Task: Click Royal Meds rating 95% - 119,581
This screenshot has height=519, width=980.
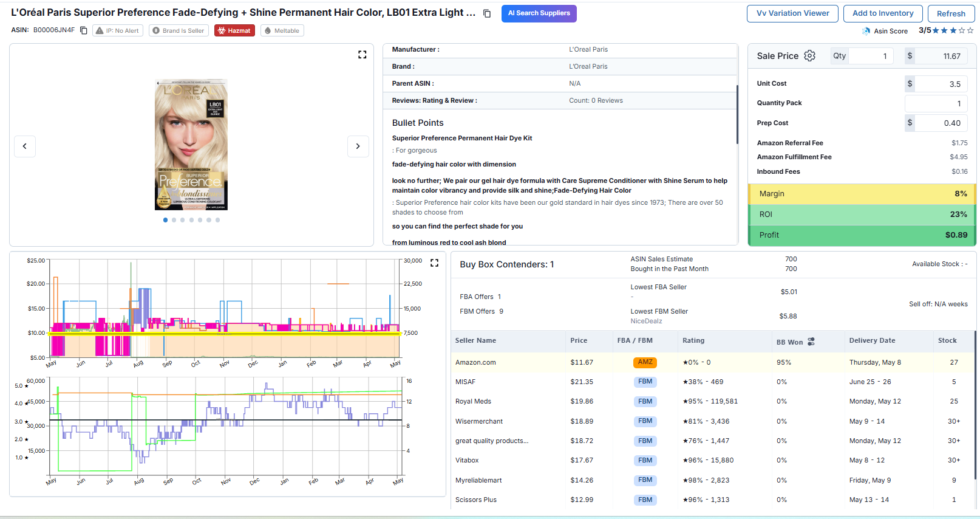Action: point(710,402)
